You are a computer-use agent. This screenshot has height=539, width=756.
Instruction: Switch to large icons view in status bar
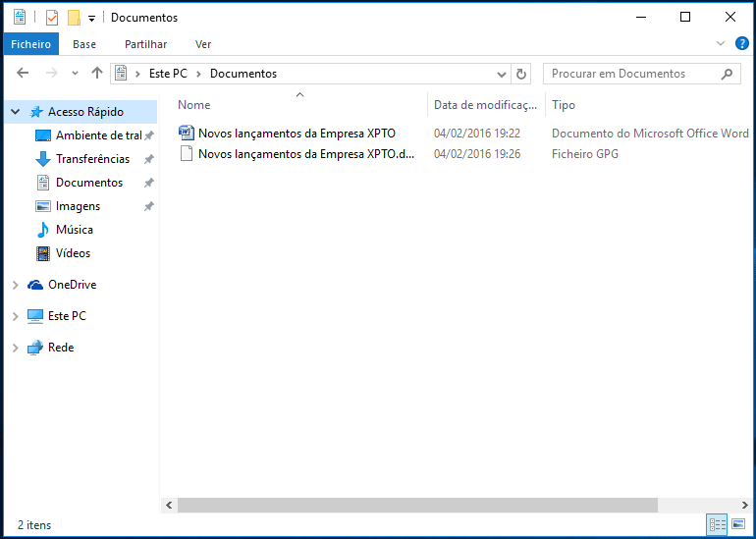click(738, 524)
